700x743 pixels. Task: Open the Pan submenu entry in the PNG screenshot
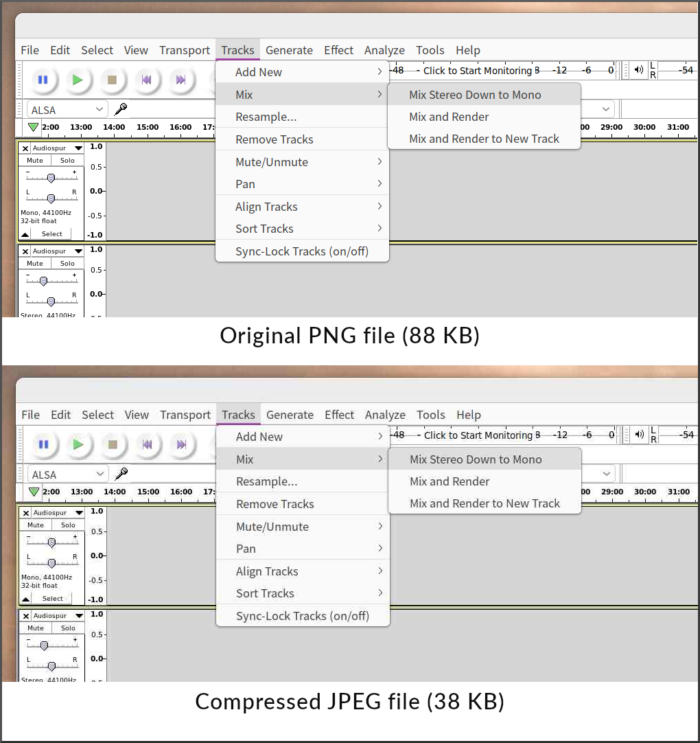tap(302, 184)
